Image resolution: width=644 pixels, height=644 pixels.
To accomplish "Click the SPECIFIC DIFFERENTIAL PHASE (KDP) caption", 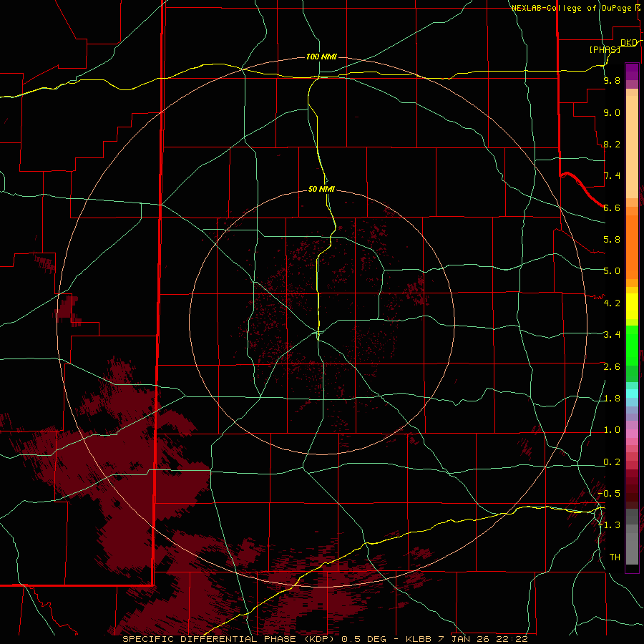I will pos(230,639).
